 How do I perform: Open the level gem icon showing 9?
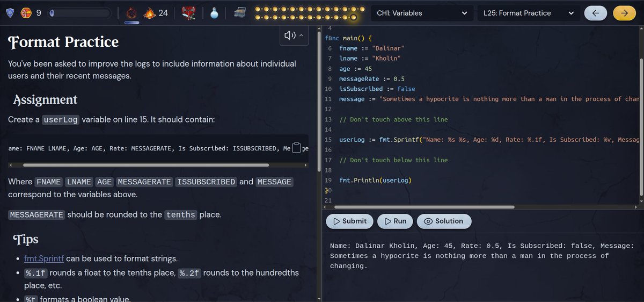(26, 13)
